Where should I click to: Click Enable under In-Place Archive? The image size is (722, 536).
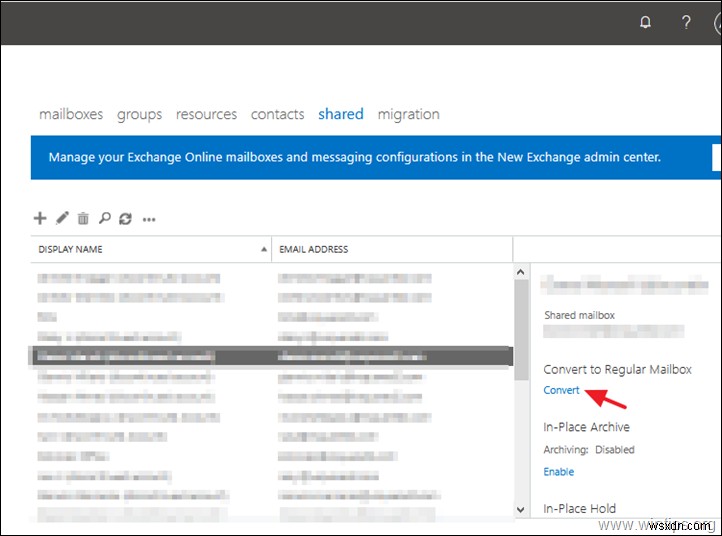558,471
